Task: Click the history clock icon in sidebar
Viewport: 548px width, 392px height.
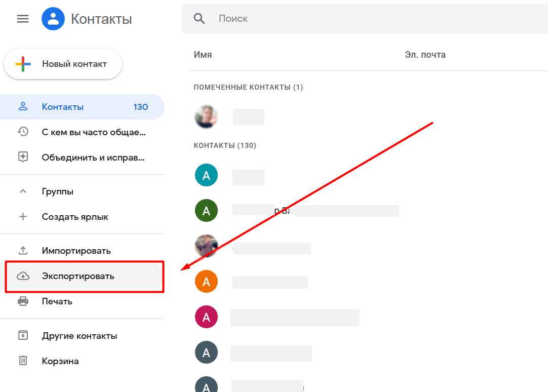Action: [23, 132]
